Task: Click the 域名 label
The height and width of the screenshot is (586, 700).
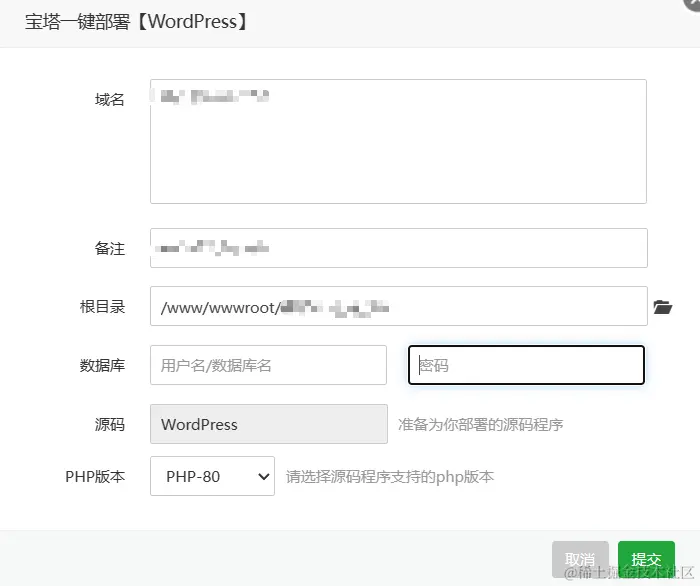Action: click(x=110, y=99)
